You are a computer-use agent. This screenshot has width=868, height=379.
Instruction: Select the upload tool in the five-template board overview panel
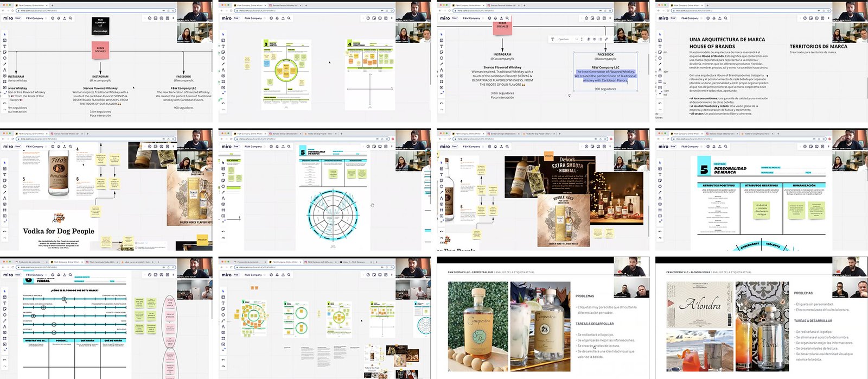pos(224,343)
